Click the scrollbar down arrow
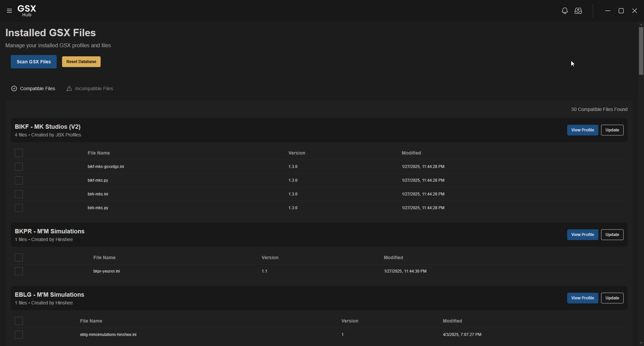Screen dimensions: 644x346 coord(641,343)
